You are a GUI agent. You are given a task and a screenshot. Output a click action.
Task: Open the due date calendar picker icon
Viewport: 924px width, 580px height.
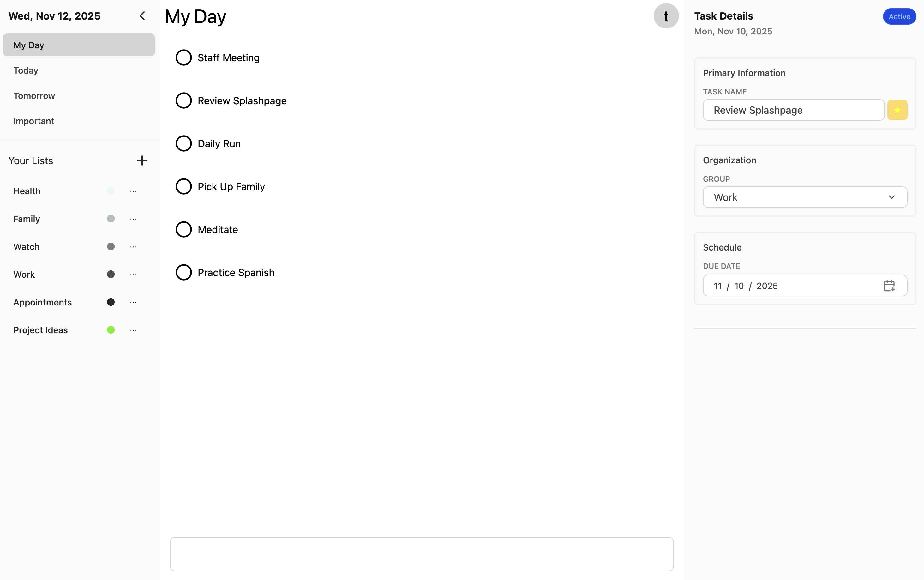click(889, 286)
